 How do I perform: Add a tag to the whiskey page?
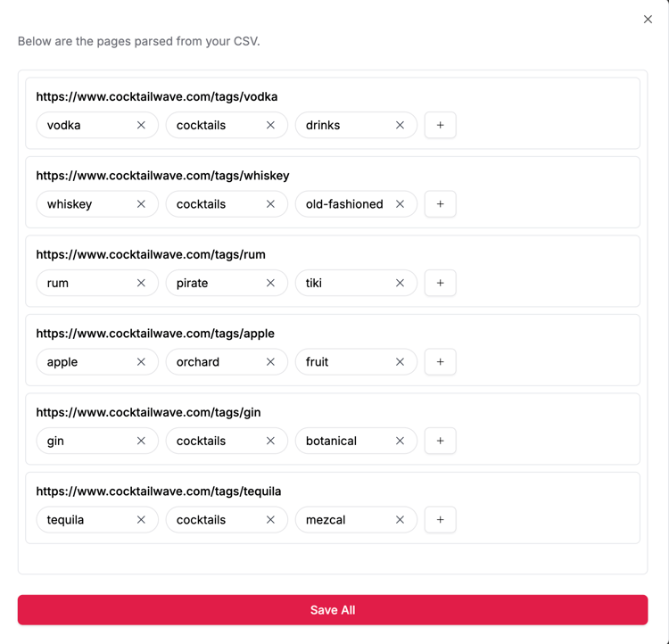pyautogui.click(x=440, y=204)
